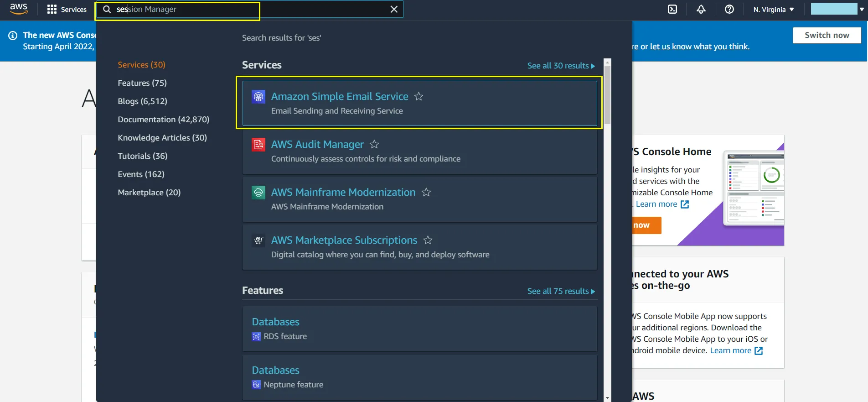Image resolution: width=868 pixels, height=402 pixels.
Task: Open Learn more link in mobile app card
Action: coord(736,350)
